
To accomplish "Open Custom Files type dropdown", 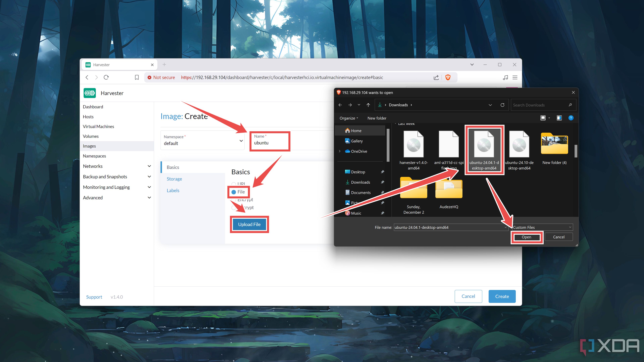I will [542, 227].
